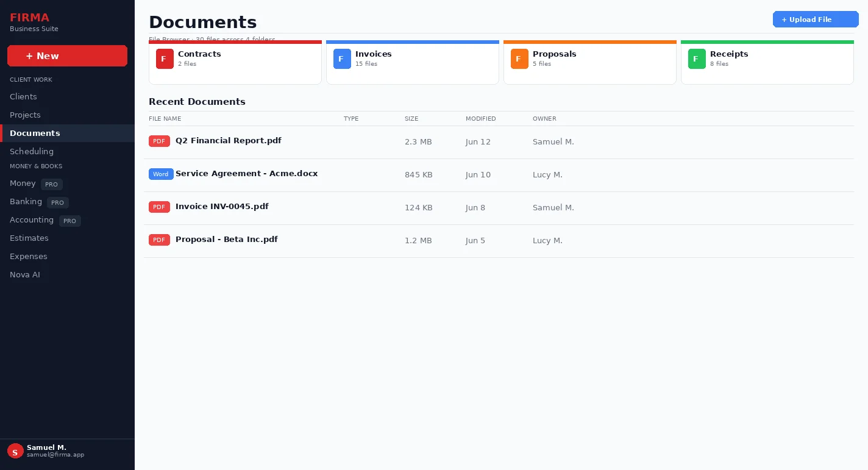Sort by the TYPE column header

point(351,119)
